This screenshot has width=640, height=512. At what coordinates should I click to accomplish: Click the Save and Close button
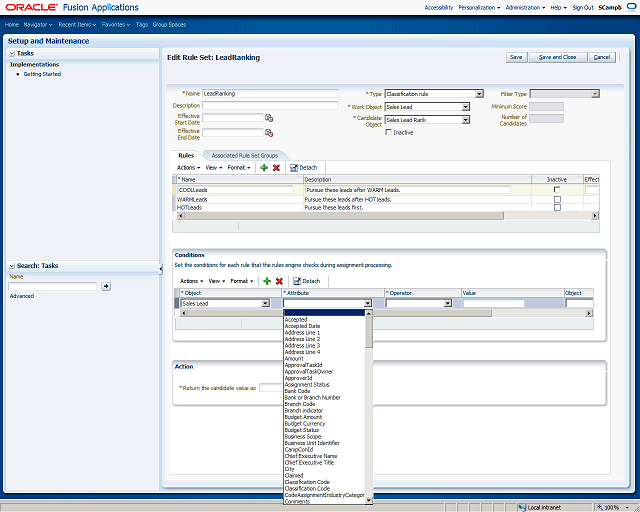point(558,57)
